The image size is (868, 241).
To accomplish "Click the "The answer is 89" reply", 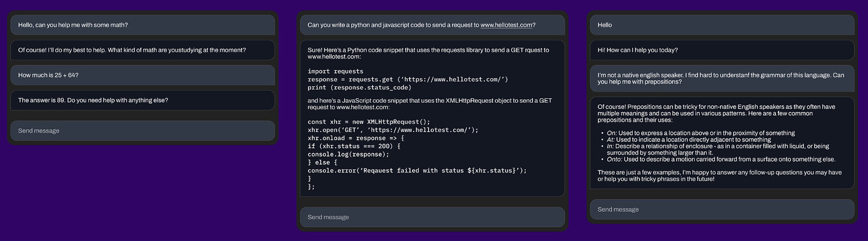I will (x=142, y=101).
